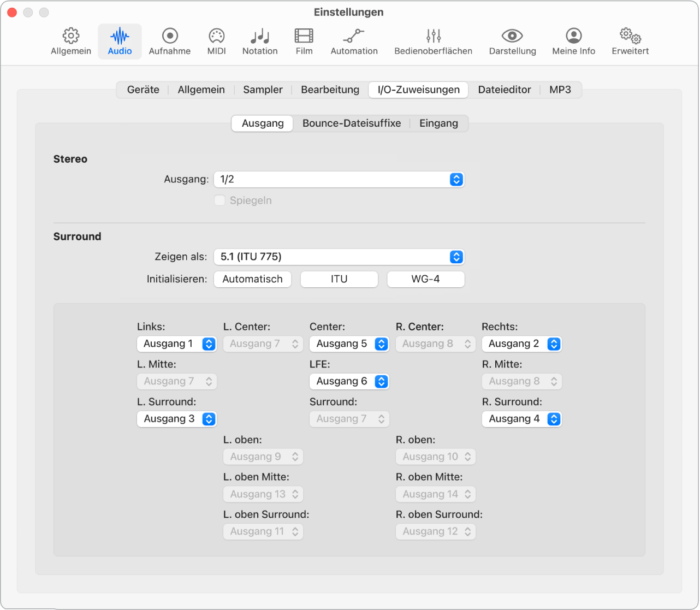
Task: Open Automation settings pane
Action: pos(354,42)
